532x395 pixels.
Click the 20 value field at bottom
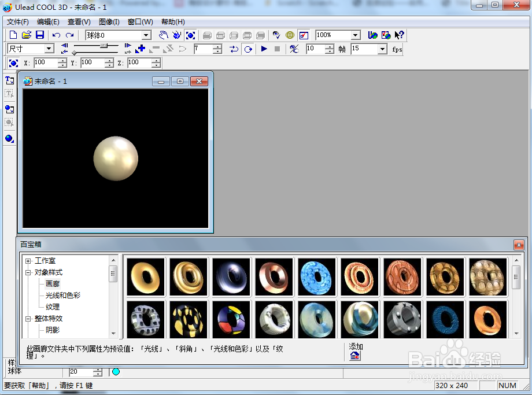point(81,372)
